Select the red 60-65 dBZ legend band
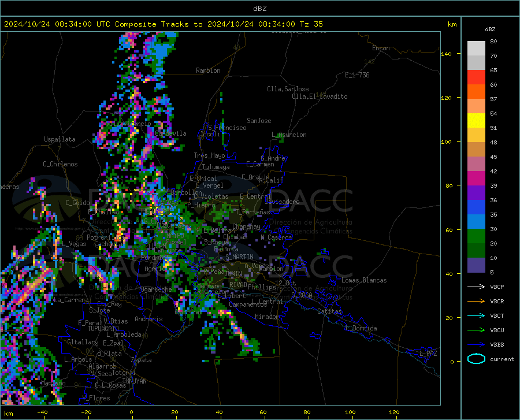The width and height of the screenshot is (520, 420). tap(476, 77)
